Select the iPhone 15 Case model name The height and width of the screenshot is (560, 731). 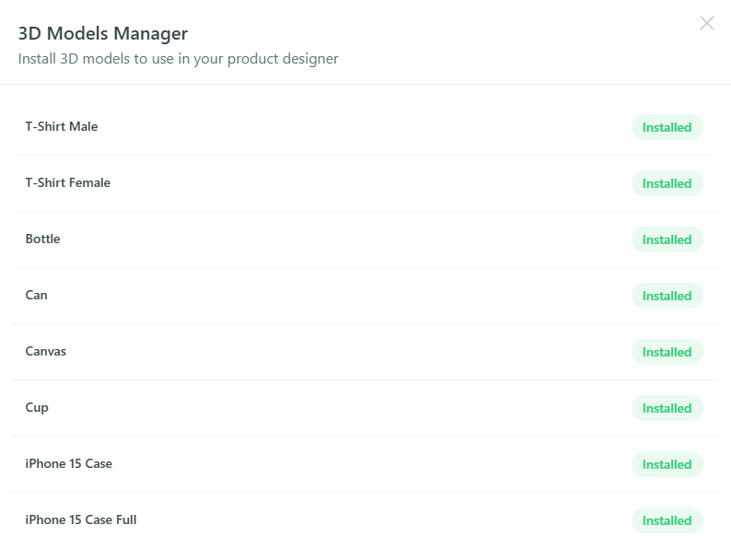(x=68, y=463)
